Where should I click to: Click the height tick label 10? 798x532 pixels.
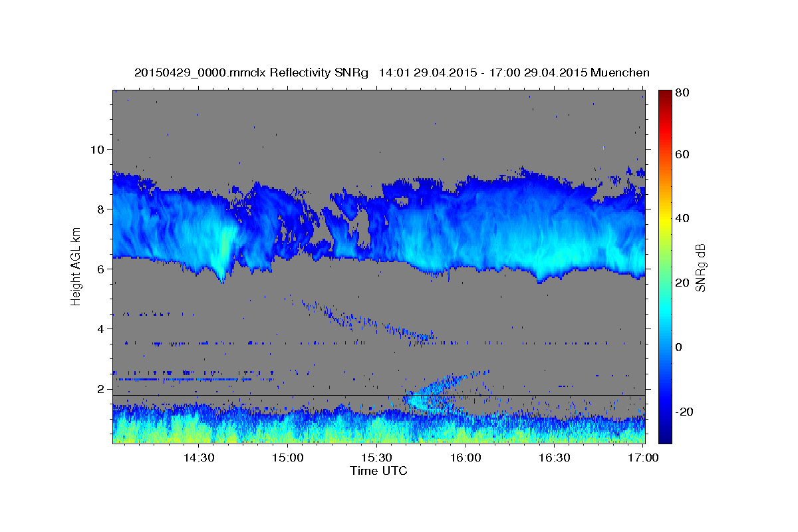coord(98,149)
